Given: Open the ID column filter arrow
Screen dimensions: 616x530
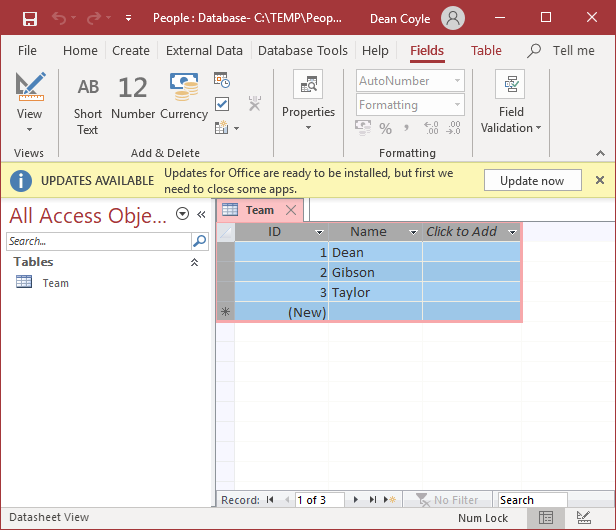Looking at the screenshot, I should (319, 232).
